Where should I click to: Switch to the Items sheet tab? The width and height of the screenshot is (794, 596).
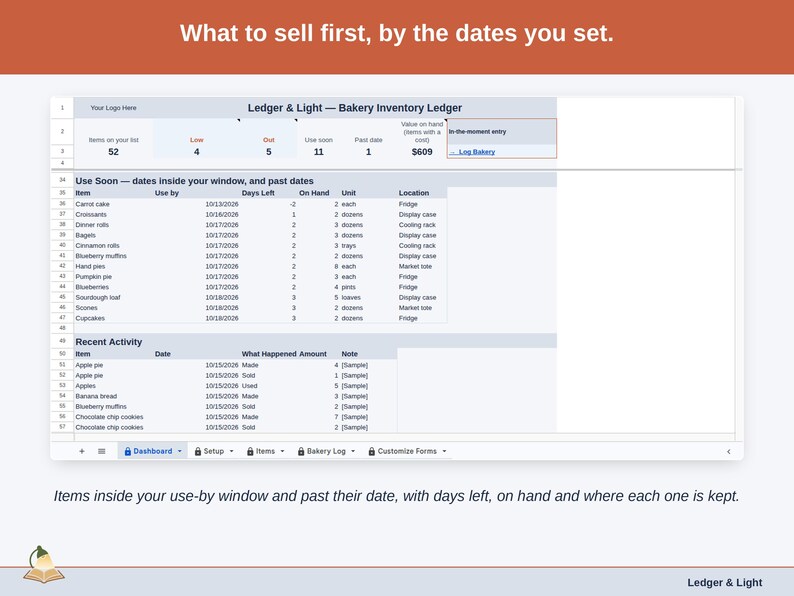tap(265, 451)
